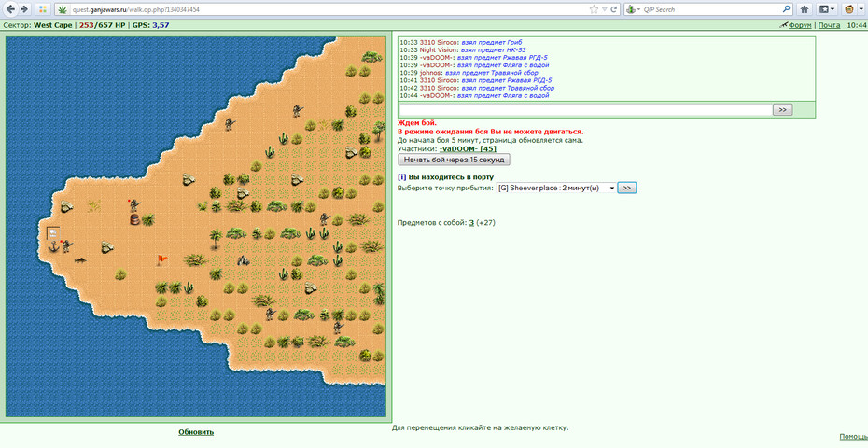The height and width of the screenshot is (448, 868).
Task: Click the back arrow in the browser
Action: coord(10,9)
